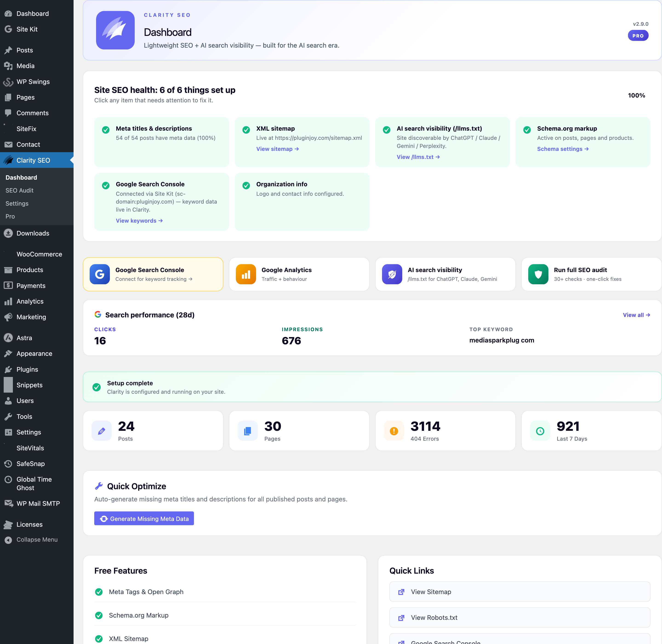Image resolution: width=662 pixels, height=644 pixels.
Task: Click the Contact envelope icon
Action: click(9, 144)
